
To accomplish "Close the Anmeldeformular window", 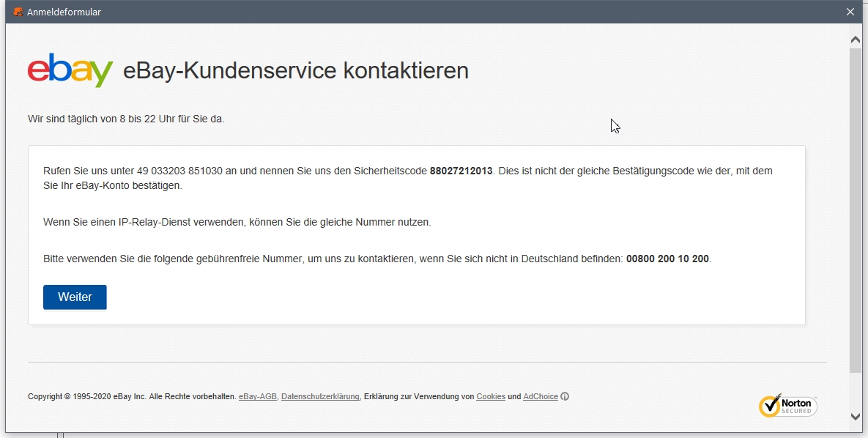I will coord(850,12).
